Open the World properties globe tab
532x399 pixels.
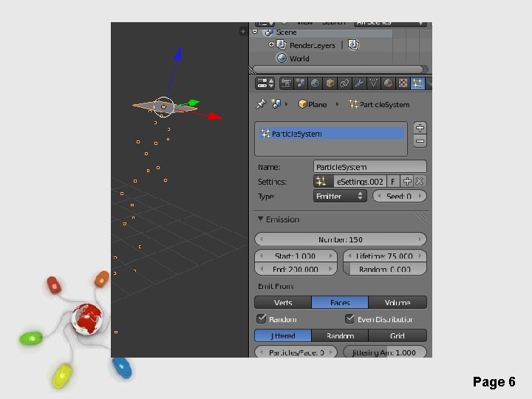[315, 83]
